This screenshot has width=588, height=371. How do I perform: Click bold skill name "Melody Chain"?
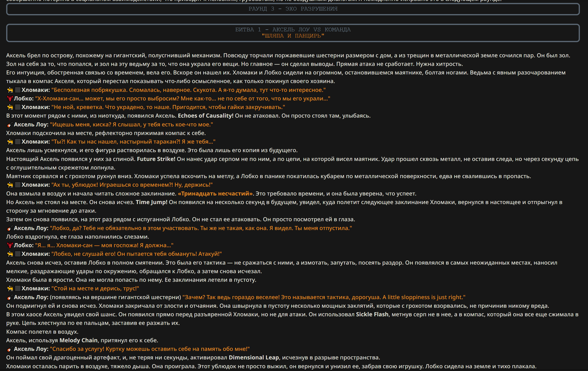(79, 341)
